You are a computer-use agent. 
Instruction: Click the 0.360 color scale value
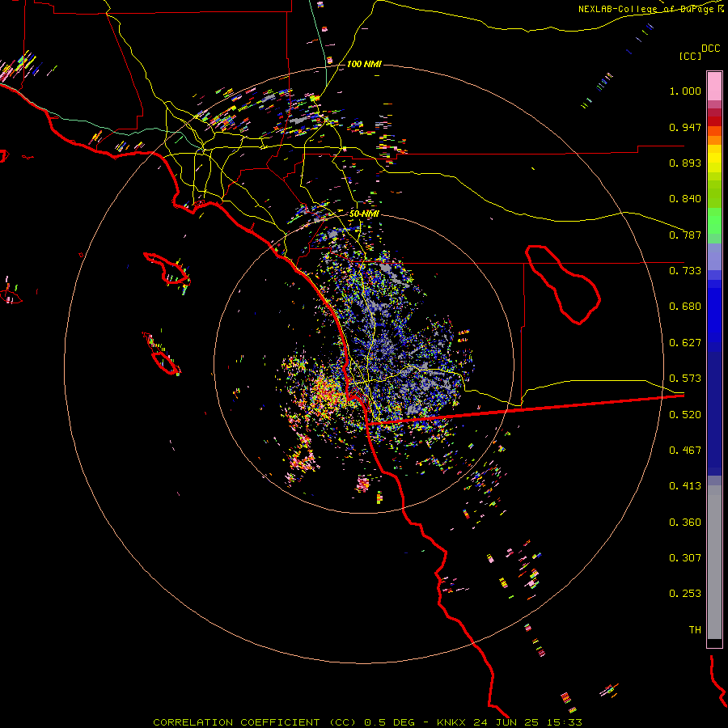[685, 523]
